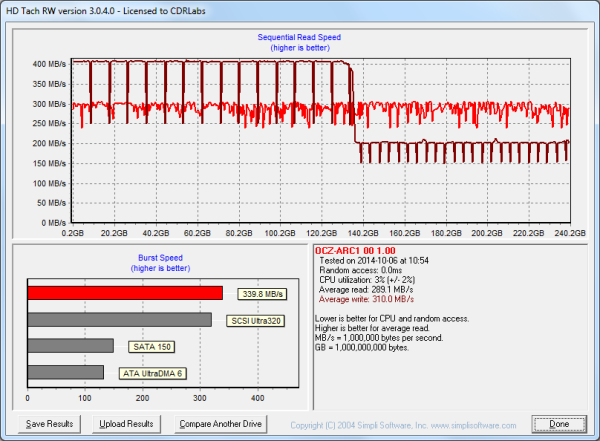Click the ATA UltraDMA 6 label

coord(153,373)
